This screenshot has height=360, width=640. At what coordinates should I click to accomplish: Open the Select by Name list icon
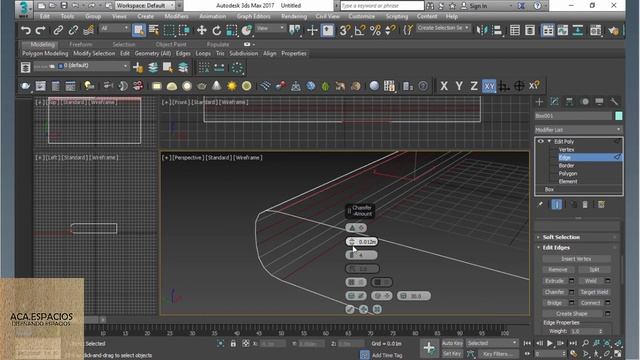(x=154, y=30)
